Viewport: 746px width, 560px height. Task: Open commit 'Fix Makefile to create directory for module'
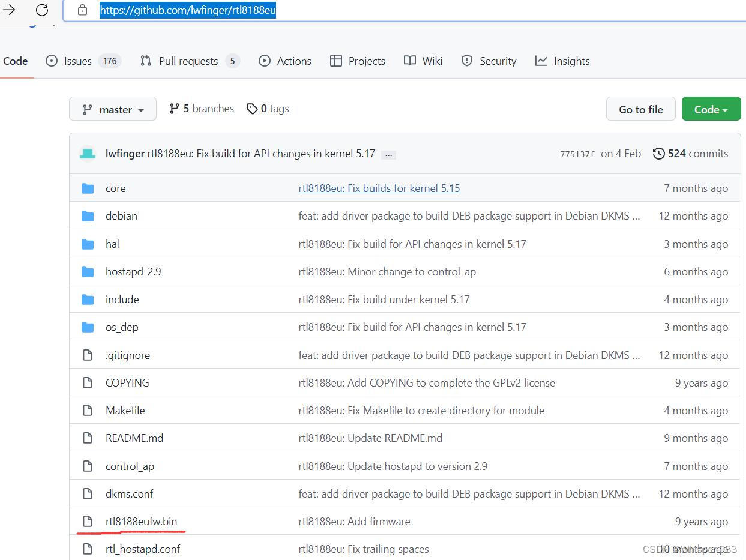421,411
